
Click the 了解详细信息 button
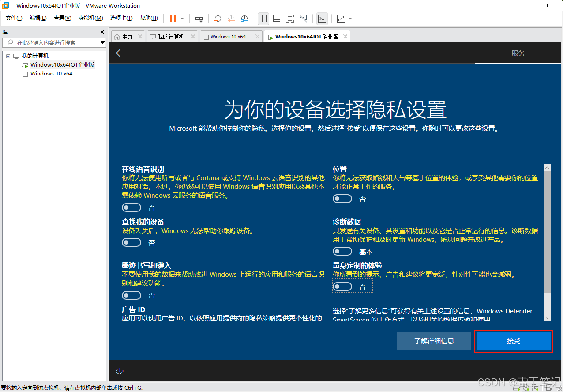click(x=434, y=341)
